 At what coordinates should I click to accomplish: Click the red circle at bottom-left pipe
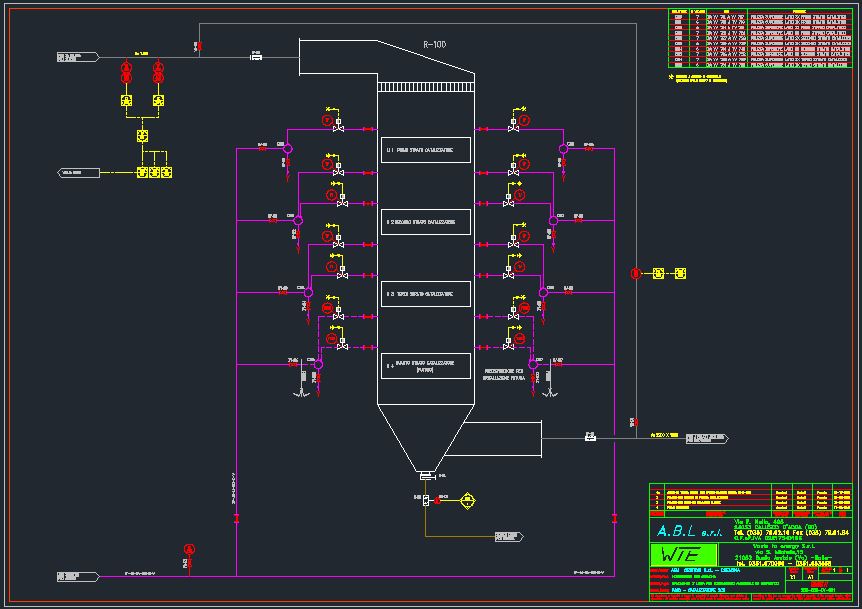(188, 548)
